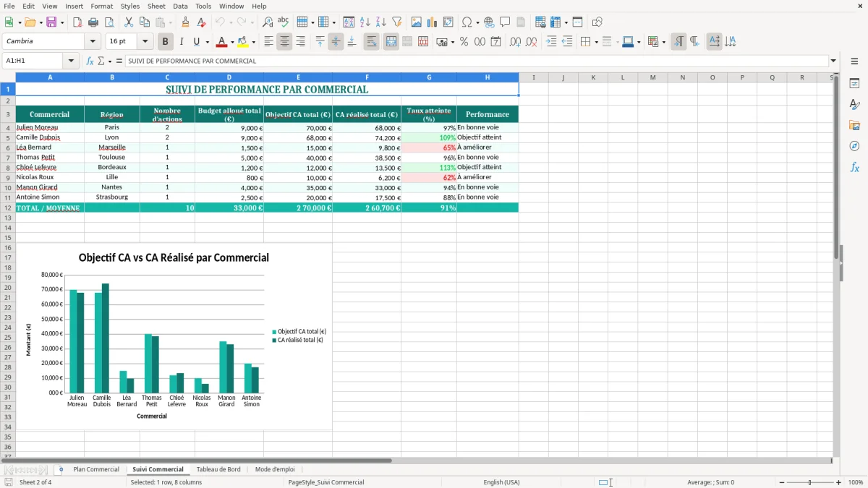Screen dimensions: 868x488
Task: Click the Function Wizard fx icon
Action: tap(90, 61)
